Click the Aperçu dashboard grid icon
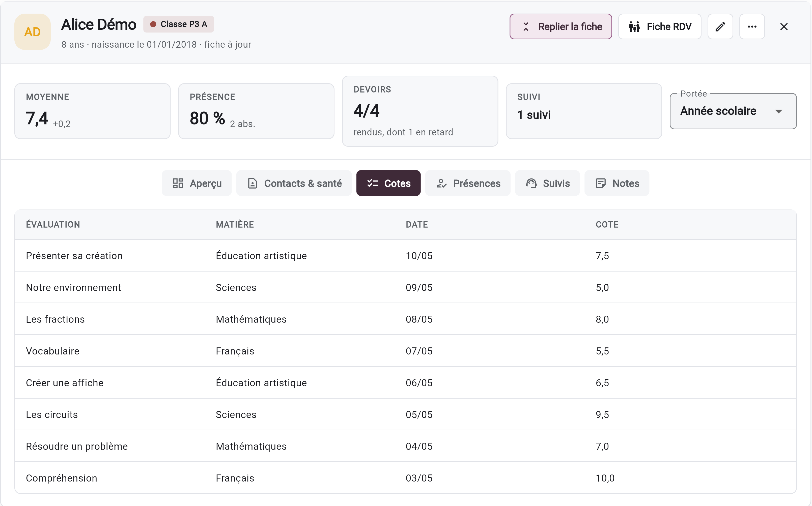Viewport: 812px width, 506px height. [x=178, y=183]
